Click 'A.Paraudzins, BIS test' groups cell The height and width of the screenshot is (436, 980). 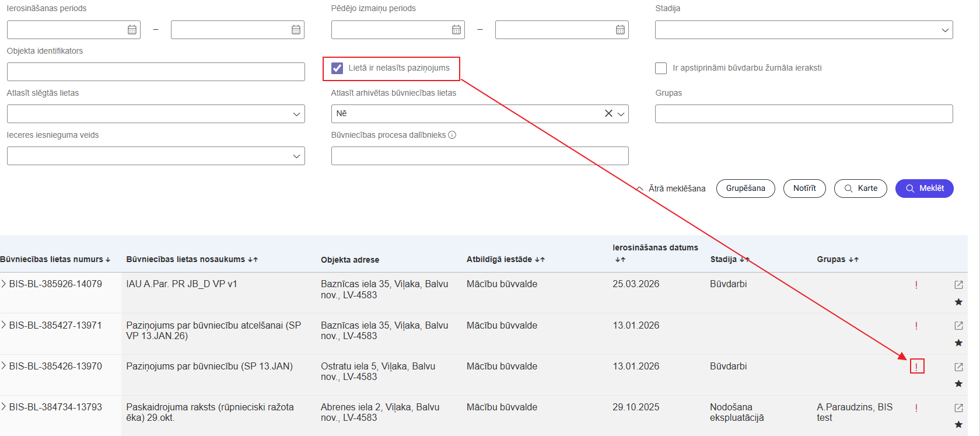pos(855,412)
